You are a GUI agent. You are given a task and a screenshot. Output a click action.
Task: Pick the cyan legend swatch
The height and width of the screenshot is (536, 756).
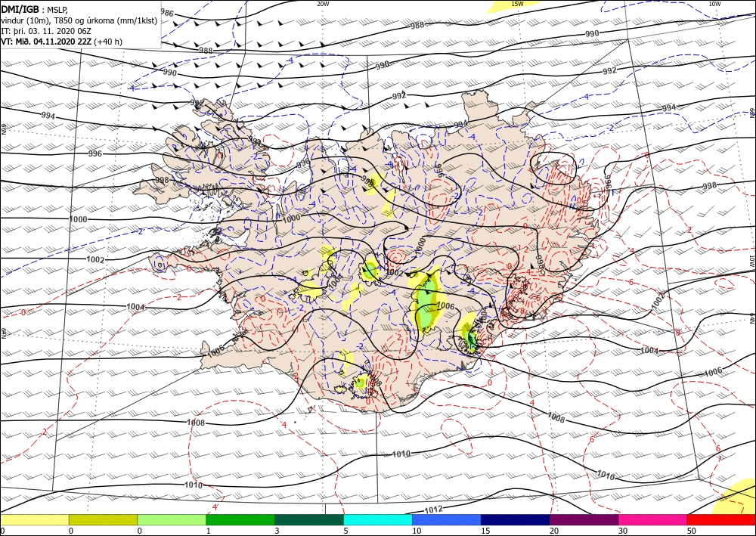pyautogui.click(x=378, y=519)
